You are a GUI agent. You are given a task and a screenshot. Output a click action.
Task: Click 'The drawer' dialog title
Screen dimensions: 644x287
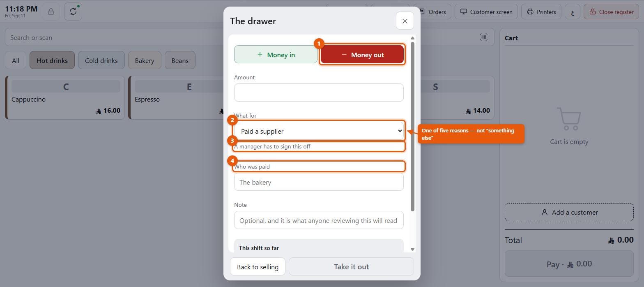[x=253, y=21]
